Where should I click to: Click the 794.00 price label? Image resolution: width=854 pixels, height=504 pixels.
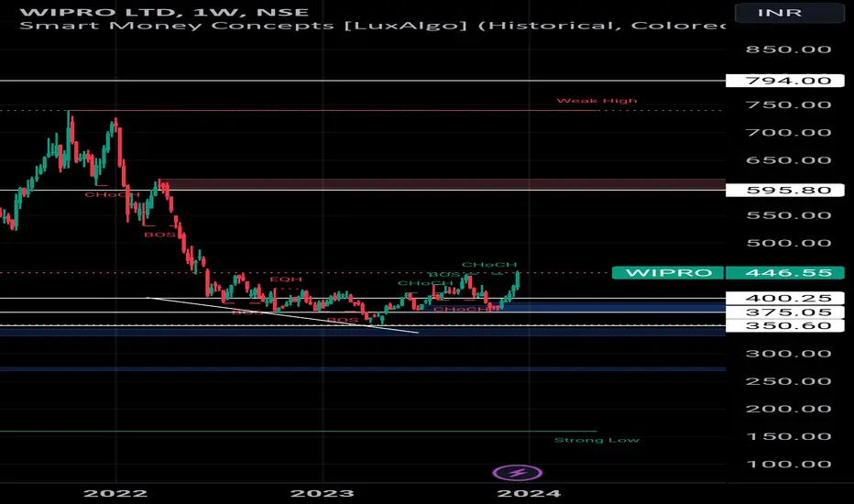785,81
